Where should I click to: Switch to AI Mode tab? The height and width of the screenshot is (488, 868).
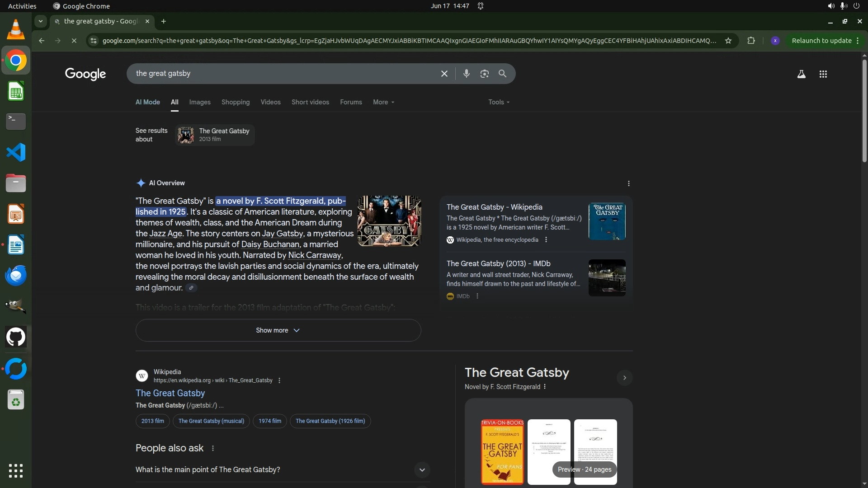point(147,102)
